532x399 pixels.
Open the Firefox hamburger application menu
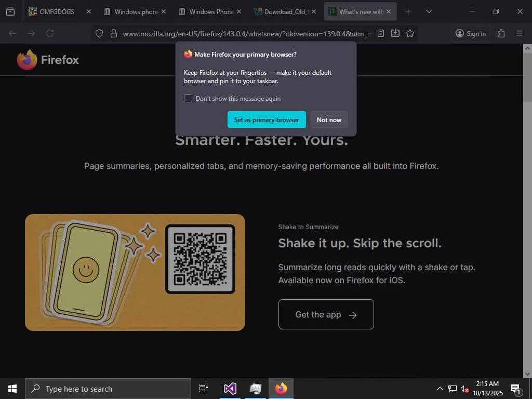(520, 33)
